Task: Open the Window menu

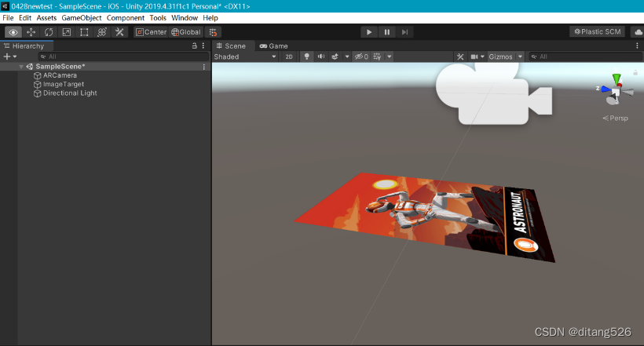Action: 185,17
